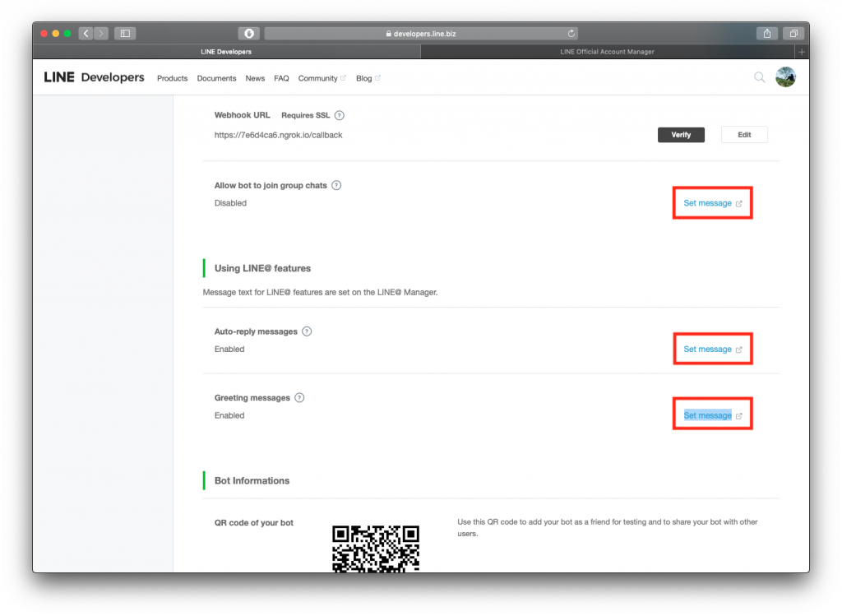Open the Documents menu item

coord(216,78)
